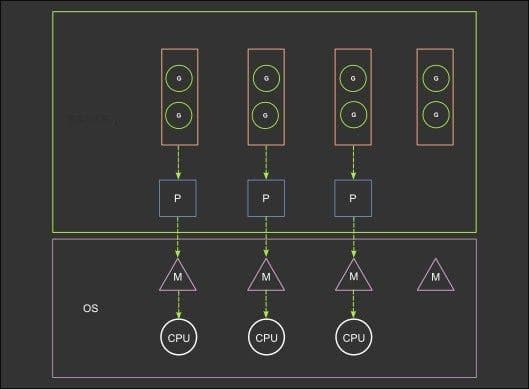Select the leftmost CPU circle
529x389 pixels.
178,337
